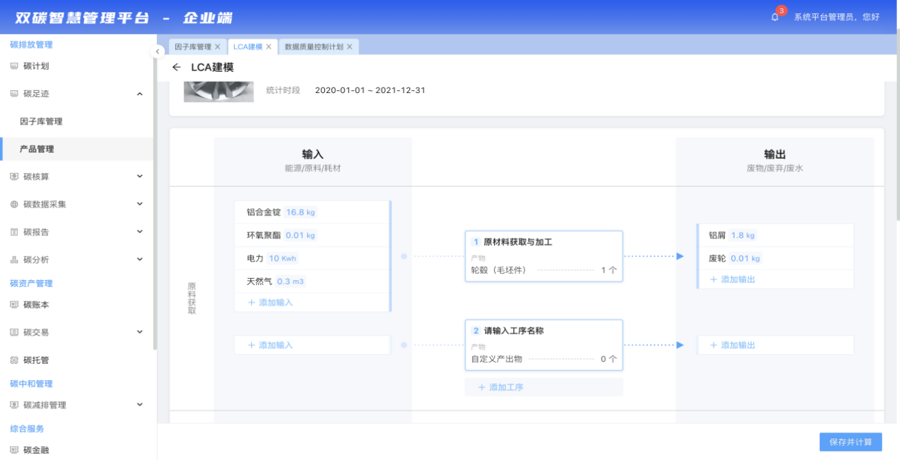Click 添加输出 under 废轮 row
900x460 pixels.
(732, 280)
